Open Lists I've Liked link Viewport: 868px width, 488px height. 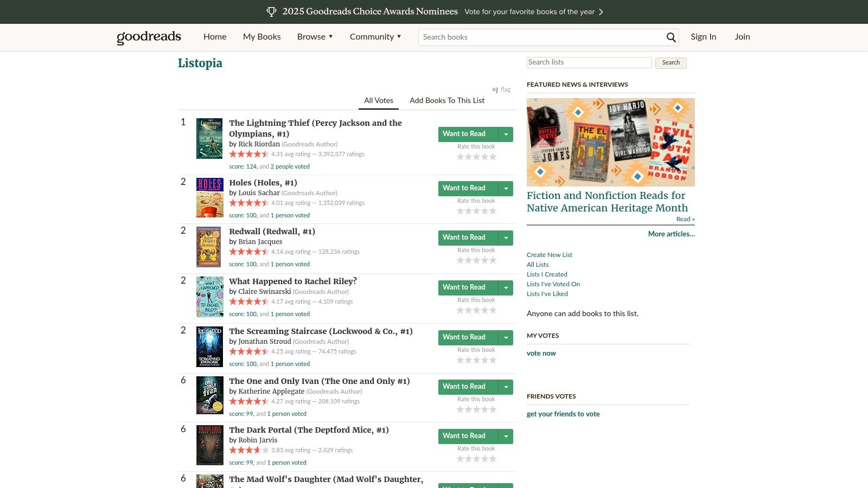click(x=547, y=294)
